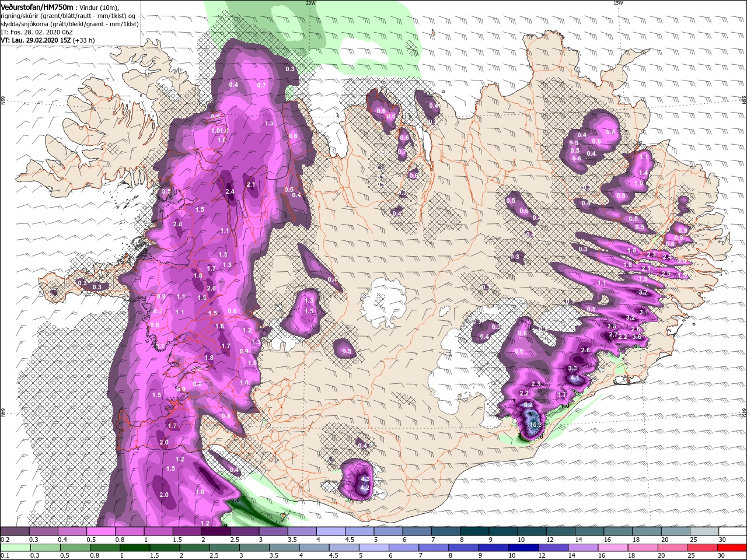The height and width of the screenshot is (560, 747).
Task: Click the '(+33 h)' forecast offset text
Action: (x=85, y=40)
